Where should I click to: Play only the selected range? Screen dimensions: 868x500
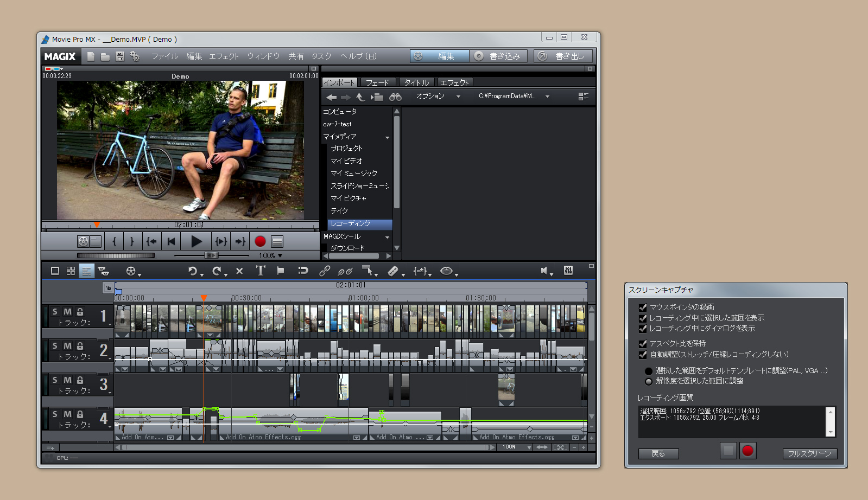(x=221, y=241)
